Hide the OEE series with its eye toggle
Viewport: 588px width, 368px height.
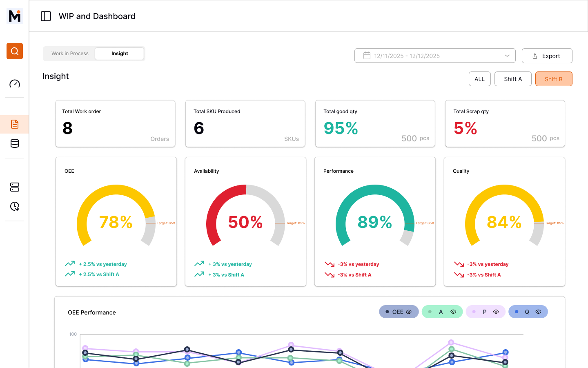409,311
